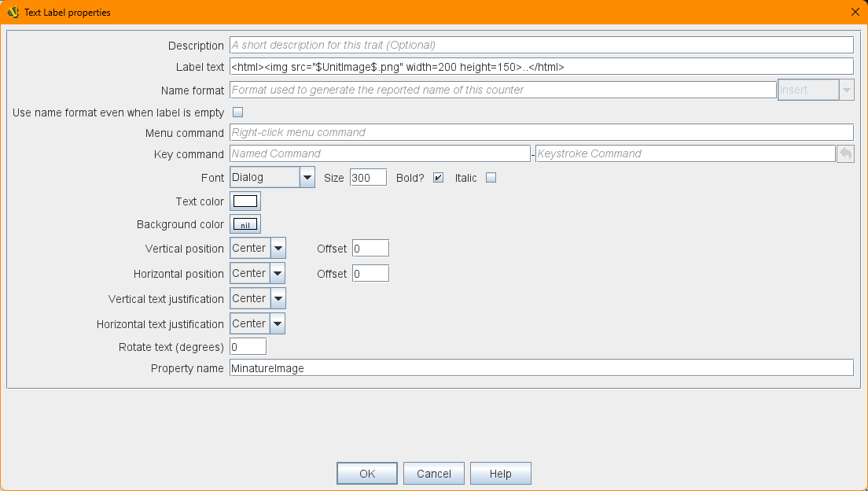The height and width of the screenshot is (491, 868).
Task: Close the Text Label properties dialog
Action: point(855,12)
